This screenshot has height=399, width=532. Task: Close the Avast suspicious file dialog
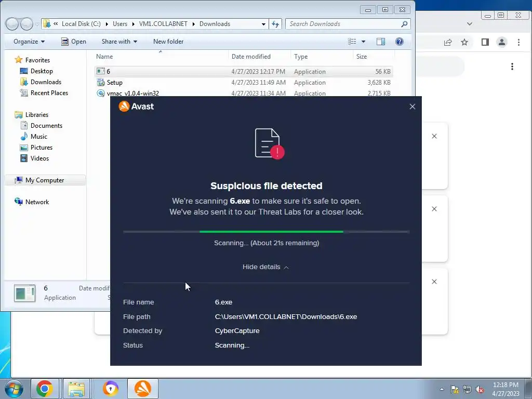pos(412,107)
